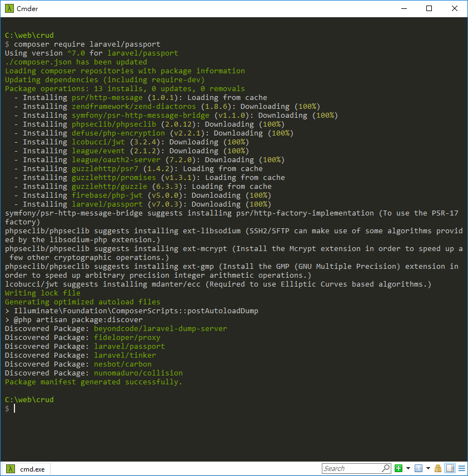Click 'phpseclib/phpseclib' in installing list
The height and width of the screenshot is (476, 468).
click(x=114, y=124)
